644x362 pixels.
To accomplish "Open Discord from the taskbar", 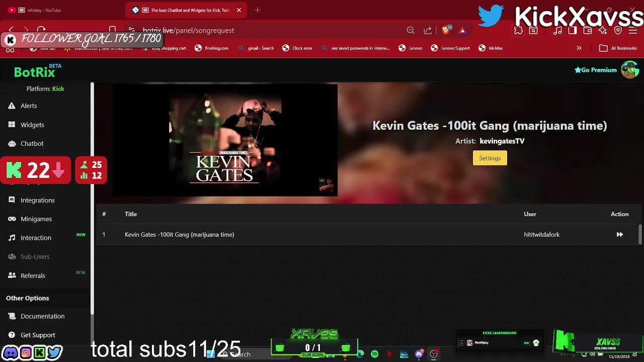I will [x=419, y=354].
